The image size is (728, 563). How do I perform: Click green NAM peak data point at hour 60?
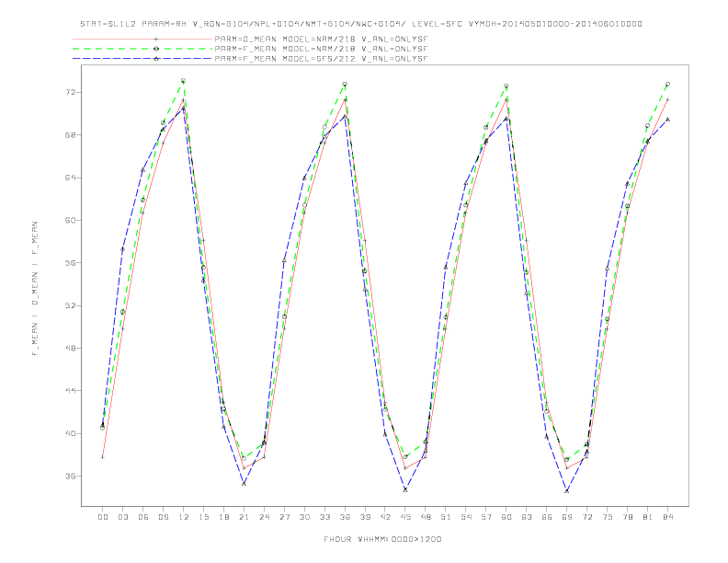tap(506, 86)
